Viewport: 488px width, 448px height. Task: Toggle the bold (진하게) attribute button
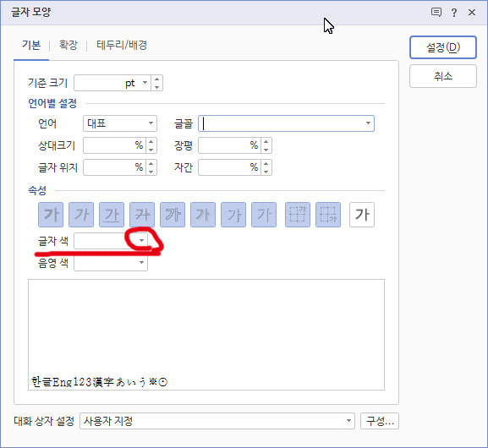pyautogui.click(x=51, y=215)
